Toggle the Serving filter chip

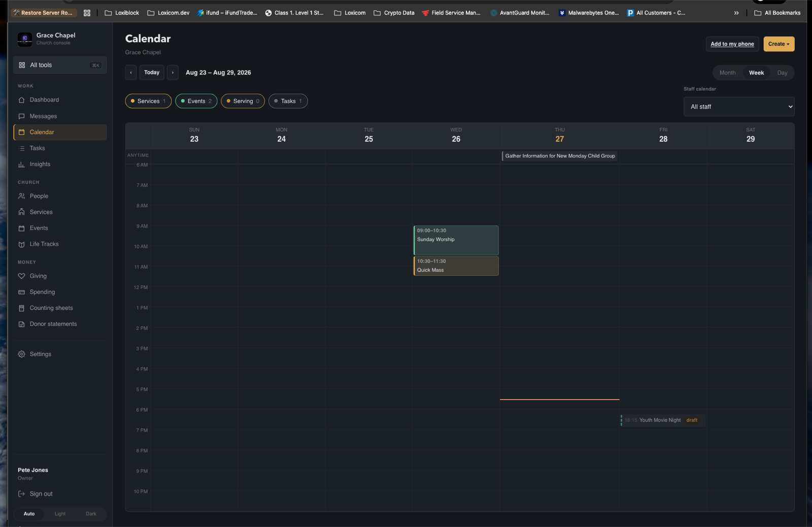coord(243,101)
